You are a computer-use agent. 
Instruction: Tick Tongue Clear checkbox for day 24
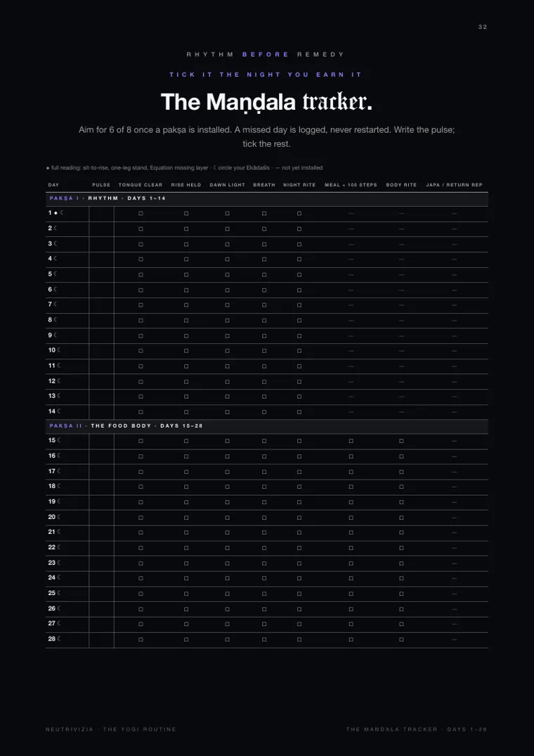[141, 578]
